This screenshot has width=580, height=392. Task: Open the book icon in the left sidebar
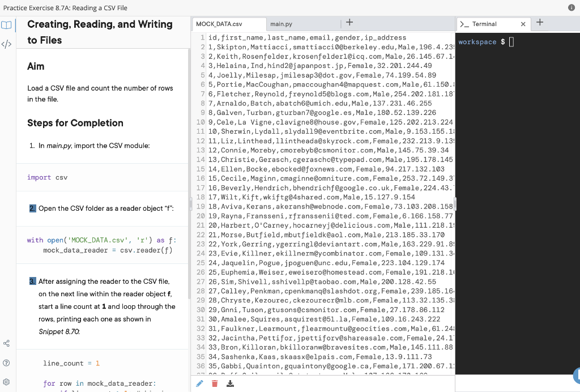[6, 25]
